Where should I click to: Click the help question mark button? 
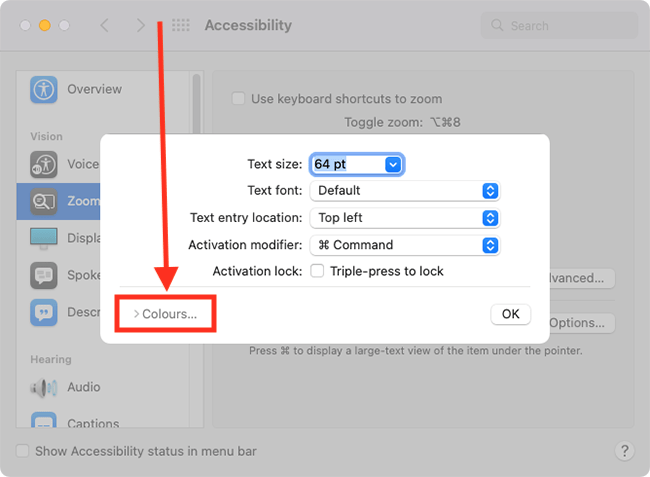pos(625,450)
